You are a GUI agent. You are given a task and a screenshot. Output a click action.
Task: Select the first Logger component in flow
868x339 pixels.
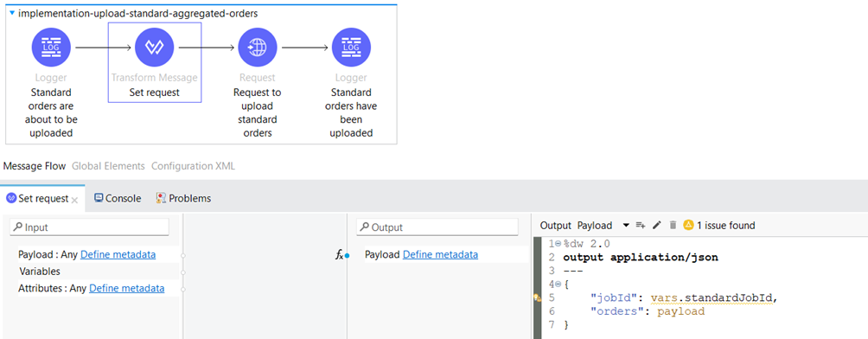pos(51,48)
